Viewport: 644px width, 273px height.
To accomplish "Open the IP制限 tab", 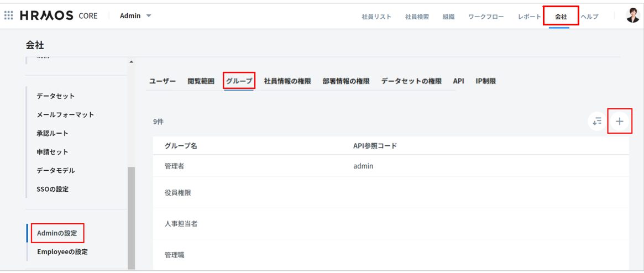I will [x=485, y=81].
